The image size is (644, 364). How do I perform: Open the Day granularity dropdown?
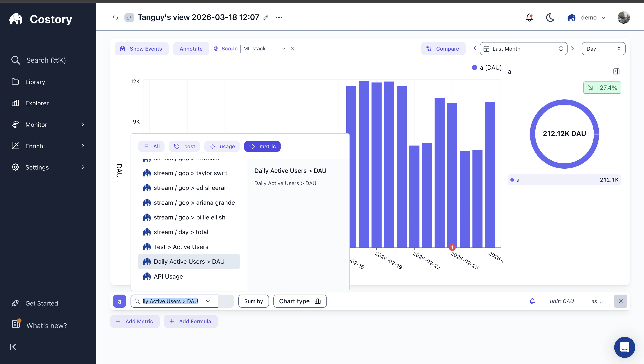[603, 48]
